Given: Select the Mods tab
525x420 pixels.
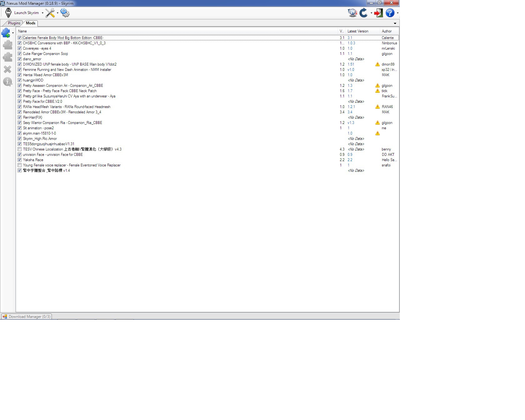Looking at the screenshot, I should (x=31, y=23).
